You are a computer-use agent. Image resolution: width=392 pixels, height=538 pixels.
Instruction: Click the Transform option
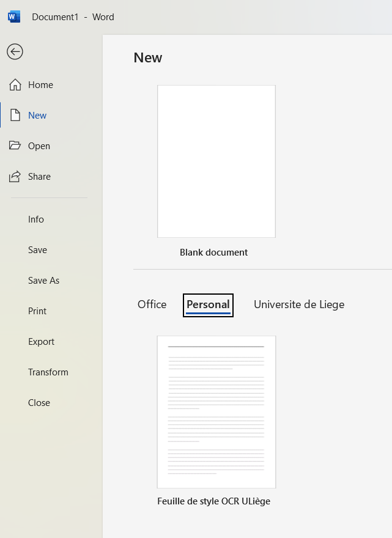(48, 372)
